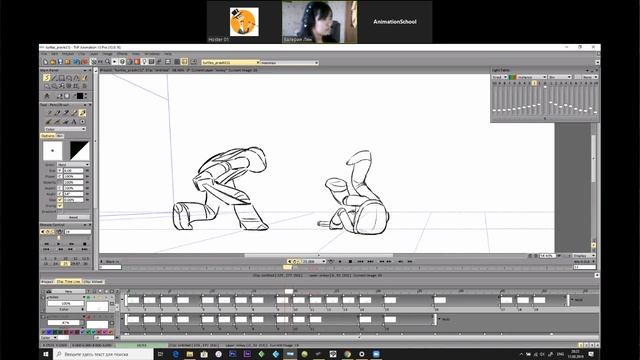Toggle the Size pressure checkbox in tool panel
This screenshot has width=640, height=360.
click(x=60, y=171)
